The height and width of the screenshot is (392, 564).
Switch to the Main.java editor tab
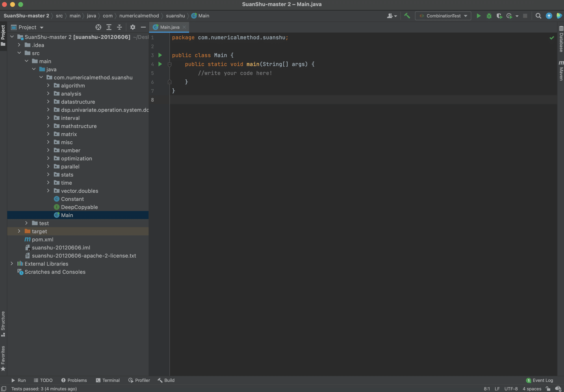169,27
